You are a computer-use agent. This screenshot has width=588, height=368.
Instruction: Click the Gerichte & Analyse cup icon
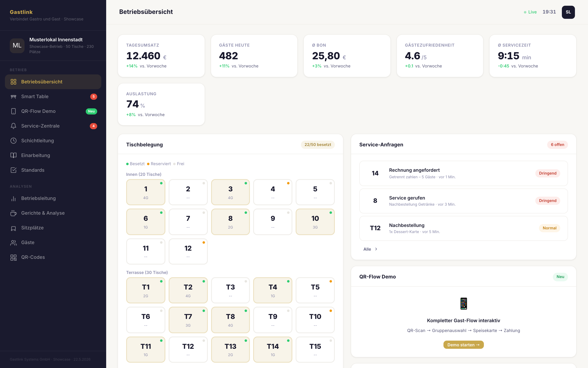coord(13,213)
